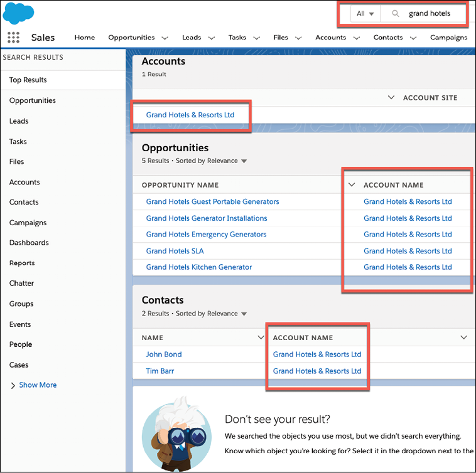The image size is (476, 473).
Task: Open the Home tab
Action: tap(85, 37)
